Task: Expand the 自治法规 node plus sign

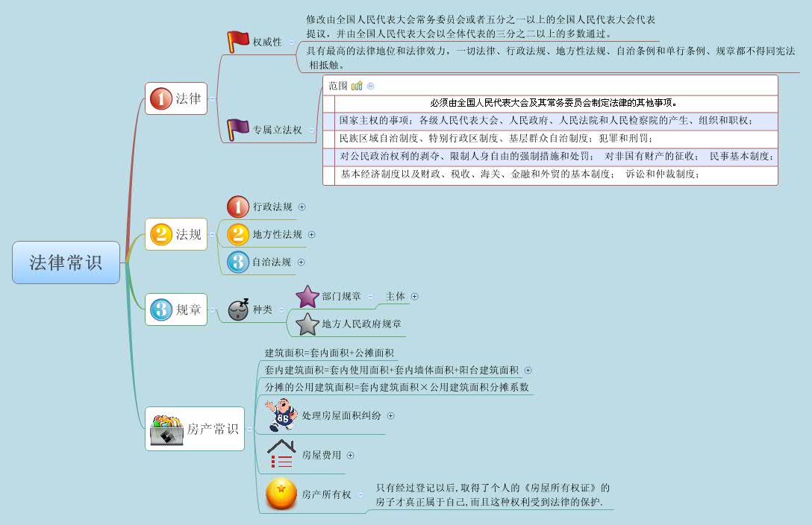Action: pos(302,262)
